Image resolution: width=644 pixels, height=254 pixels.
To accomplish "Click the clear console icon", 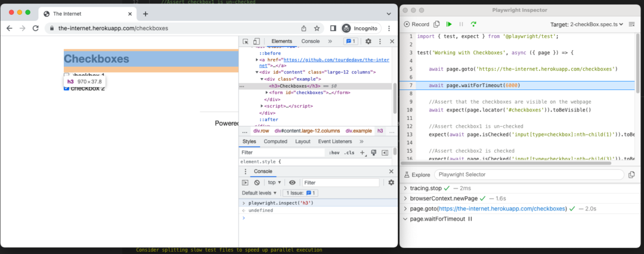I will 257,182.
